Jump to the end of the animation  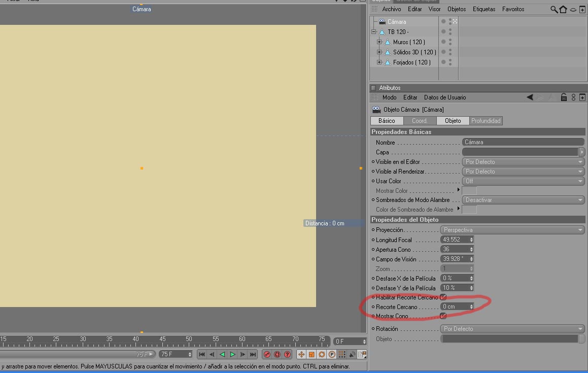point(253,354)
